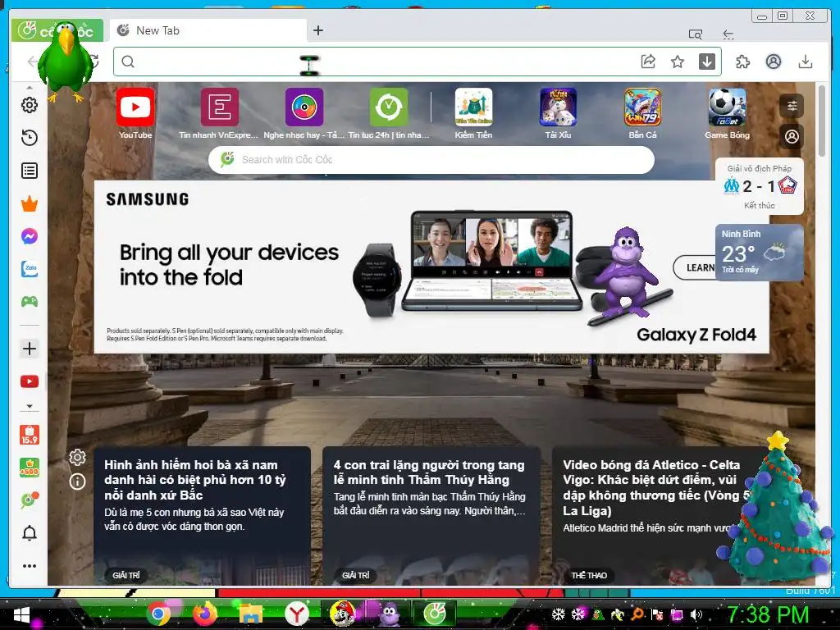Image resolution: width=840 pixels, height=630 pixels.
Task: Click the Search with Cốc Cốc box
Action: click(431, 160)
